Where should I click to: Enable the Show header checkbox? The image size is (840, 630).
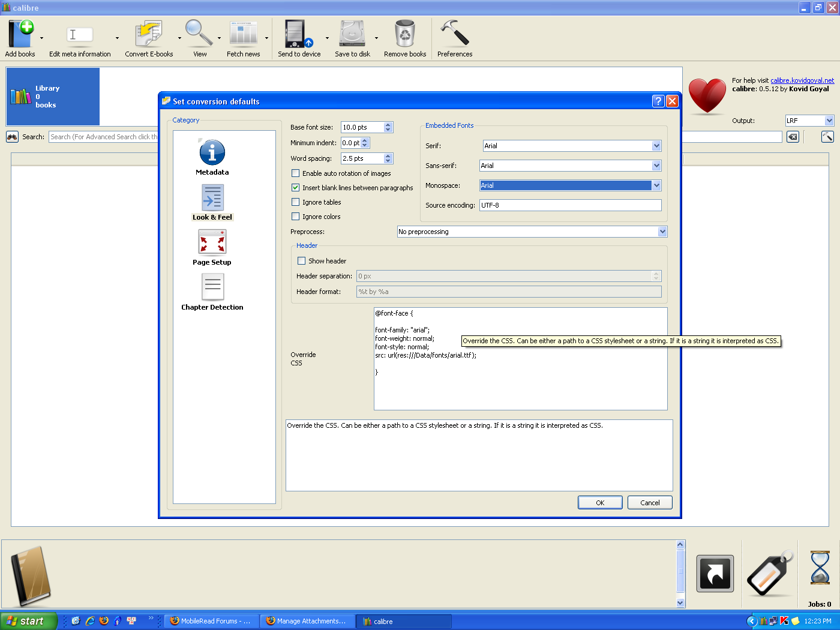tap(301, 261)
